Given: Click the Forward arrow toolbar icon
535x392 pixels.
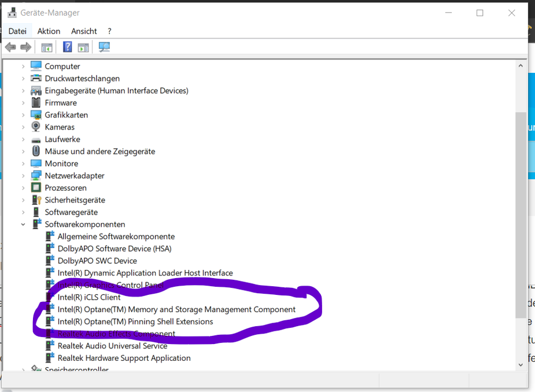Looking at the screenshot, I should [x=25, y=47].
